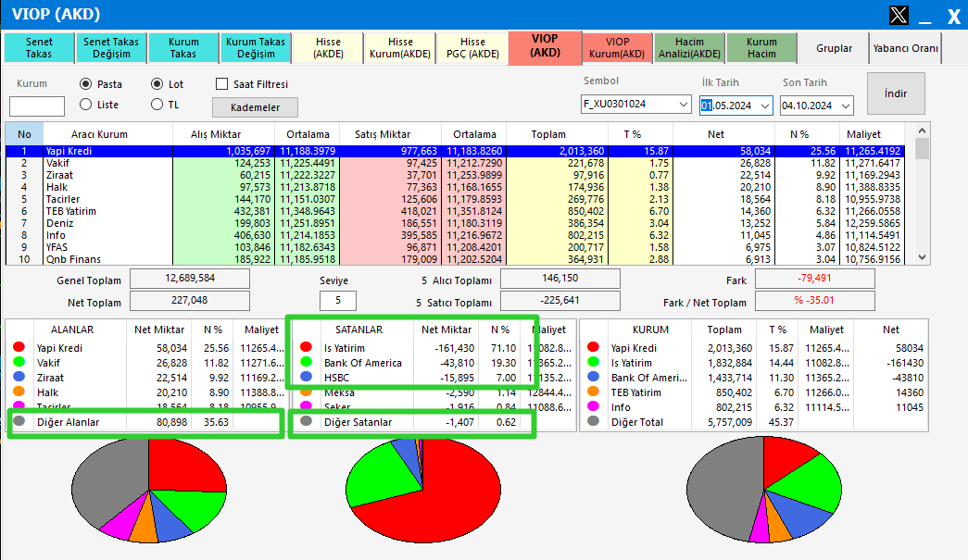
Task: Click the X (Twitter) logo icon in title bar
Action: (899, 14)
